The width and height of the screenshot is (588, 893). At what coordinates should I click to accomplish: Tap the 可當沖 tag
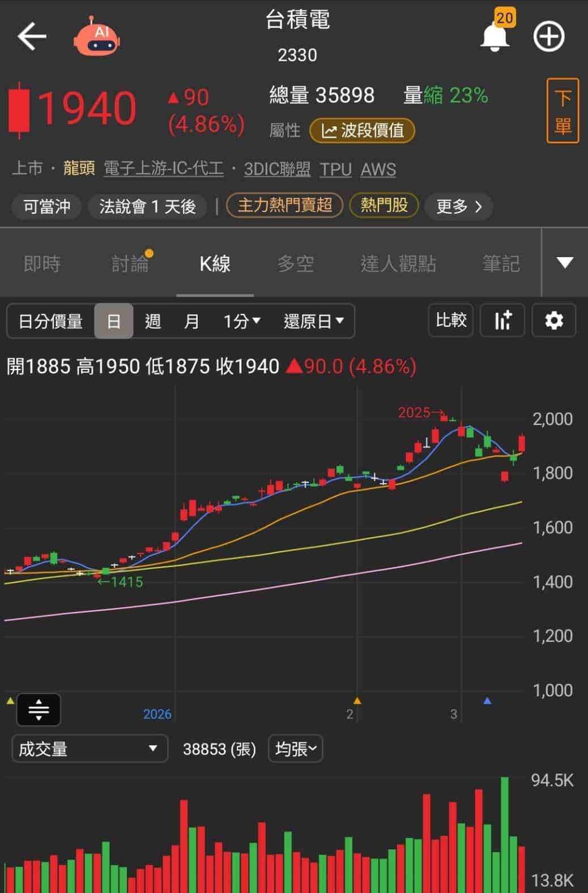(x=47, y=206)
